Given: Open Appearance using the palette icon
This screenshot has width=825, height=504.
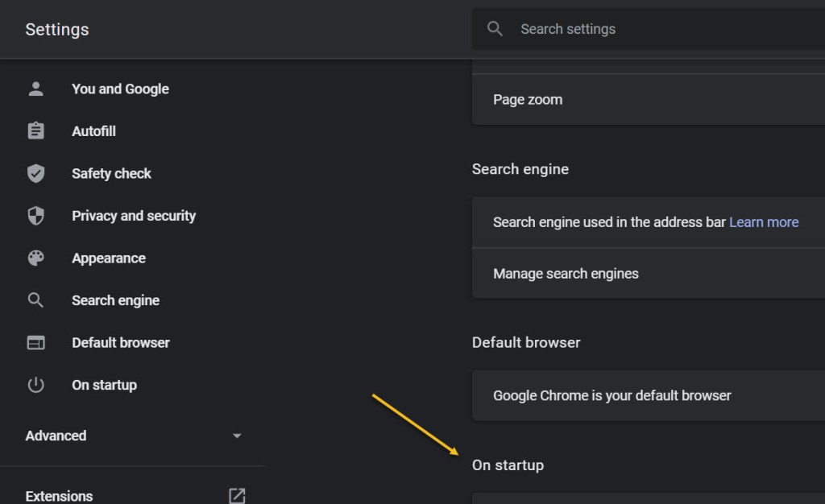Looking at the screenshot, I should (35, 258).
